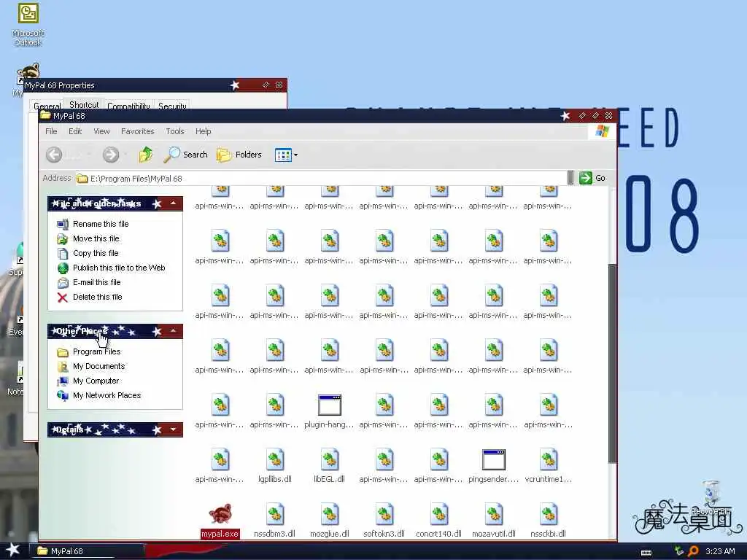The image size is (747, 560).
Task: Open the Help menu
Action: point(204,131)
